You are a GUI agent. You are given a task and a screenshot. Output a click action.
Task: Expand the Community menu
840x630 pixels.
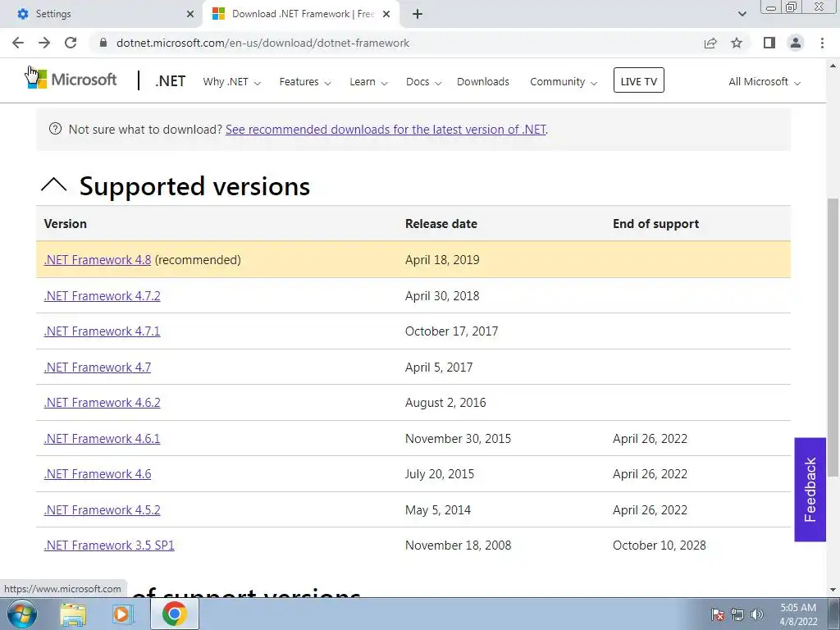click(x=563, y=82)
